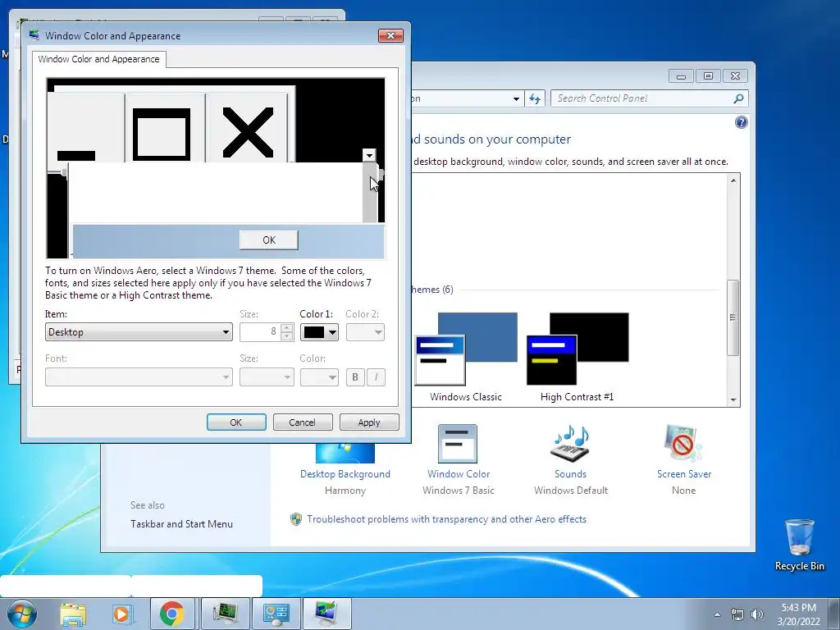Launch Google Chrome from the taskbar
Screen dimensions: 840x630
click(x=171, y=614)
